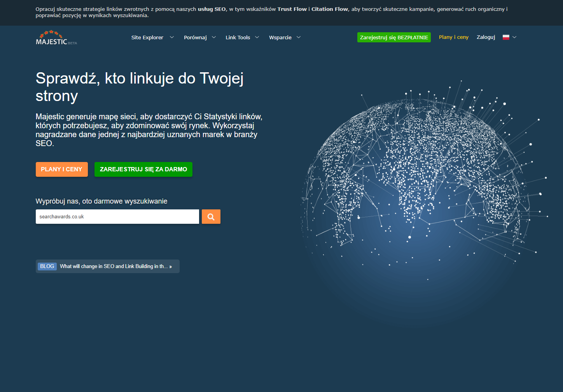
Task: Click the Zaloguj link
Action: (x=486, y=37)
